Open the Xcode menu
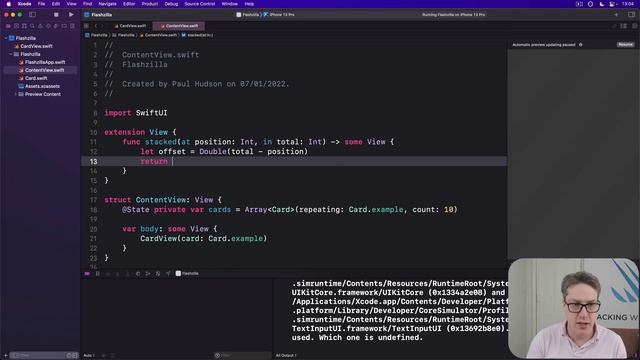Image resolution: width=640 pixels, height=360 pixels. pos(24,4)
